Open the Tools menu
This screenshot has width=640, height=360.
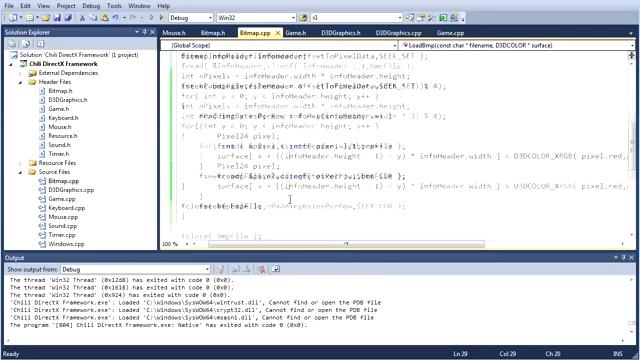point(114,6)
